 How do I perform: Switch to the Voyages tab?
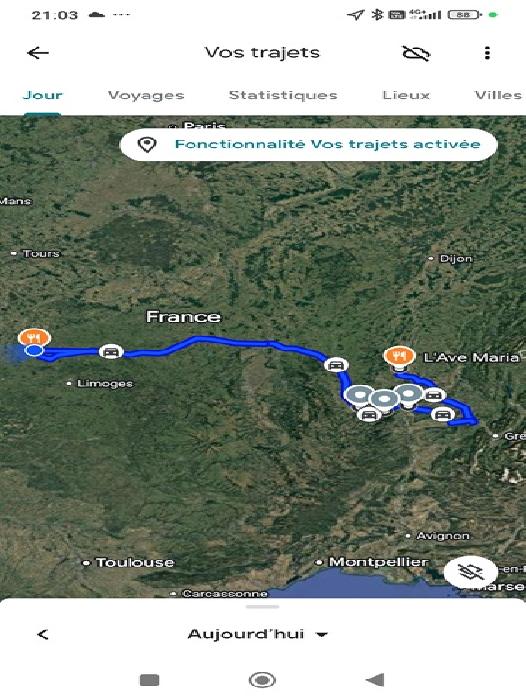pyautogui.click(x=146, y=95)
